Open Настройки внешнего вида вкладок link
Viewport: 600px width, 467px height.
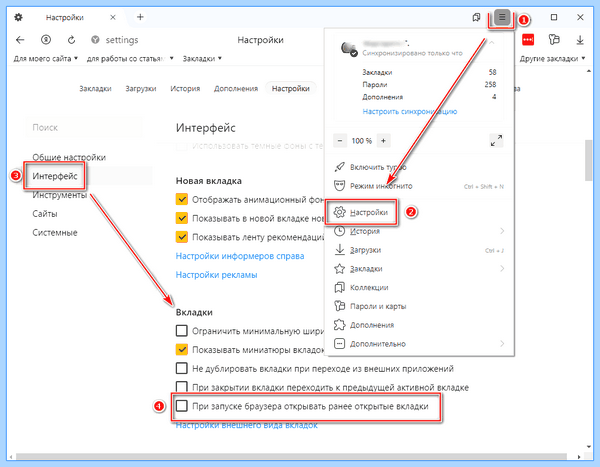pos(246,425)
